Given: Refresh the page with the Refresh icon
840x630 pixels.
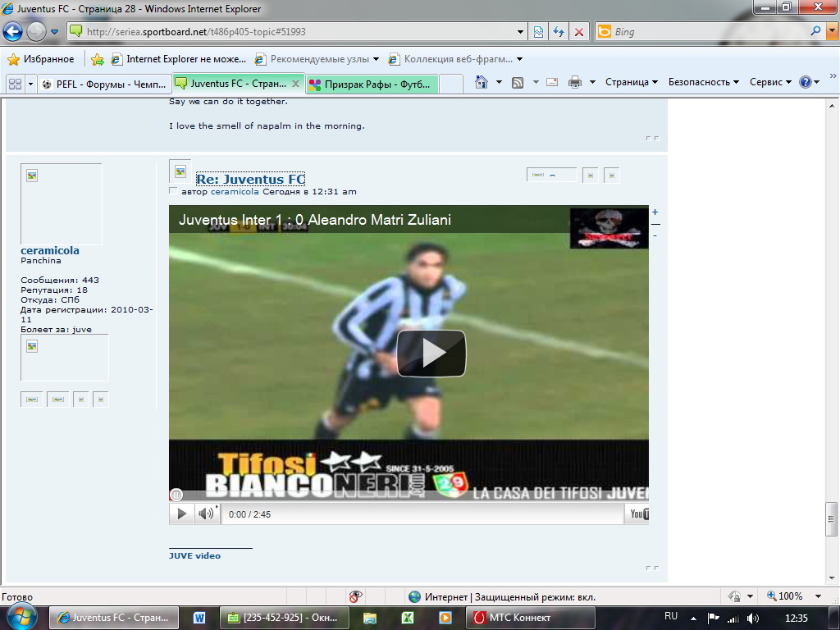Looking at the screenshot, I should pyautogui.click(x=559, y=32).
